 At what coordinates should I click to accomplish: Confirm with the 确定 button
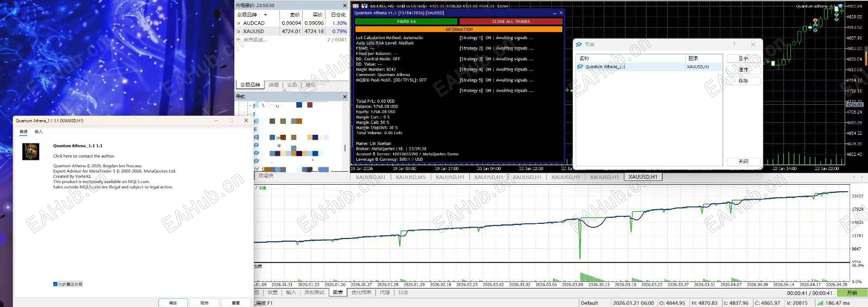(173, 303)
